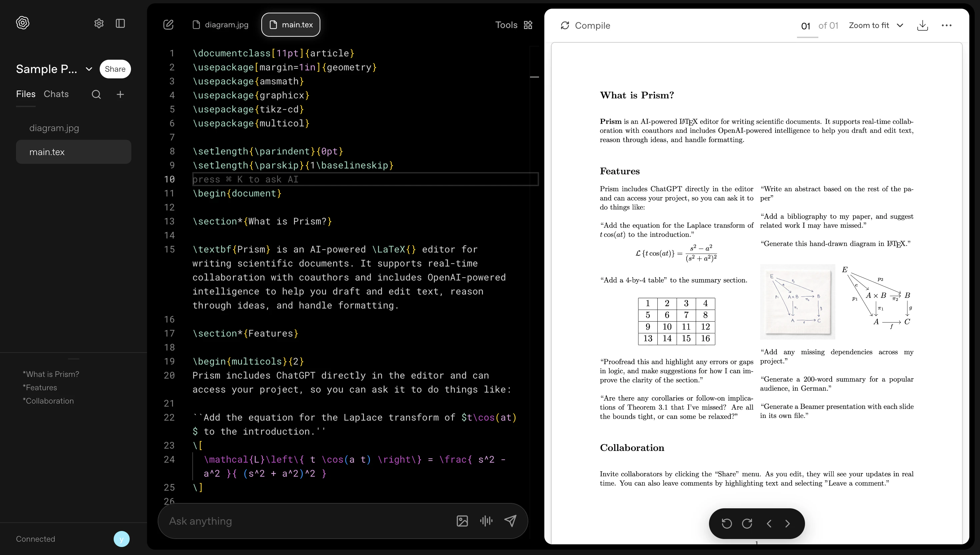This screenshot has width=980, height=555.
Task: Start voice input with waveform icon
Action: tap(486, 521)
